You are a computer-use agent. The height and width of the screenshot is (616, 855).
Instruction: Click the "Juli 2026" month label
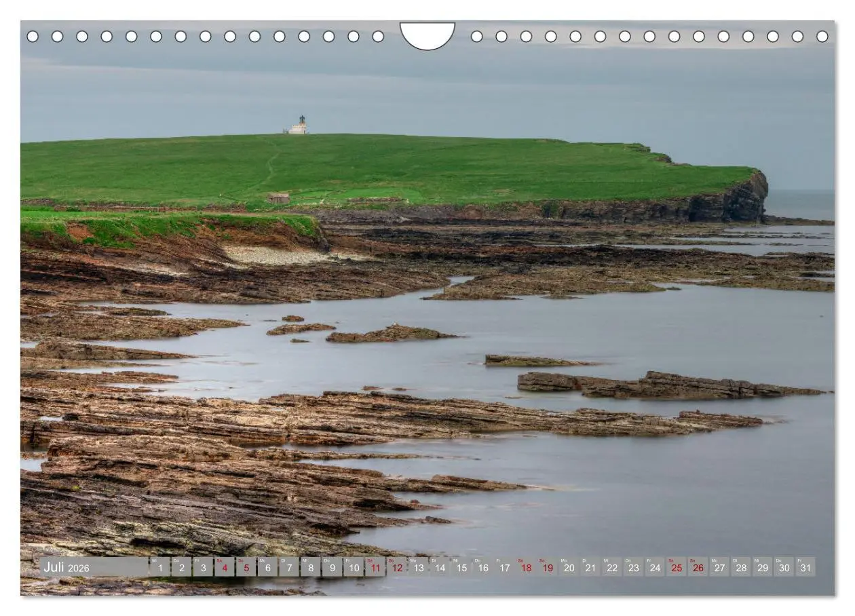click(66, 568)
